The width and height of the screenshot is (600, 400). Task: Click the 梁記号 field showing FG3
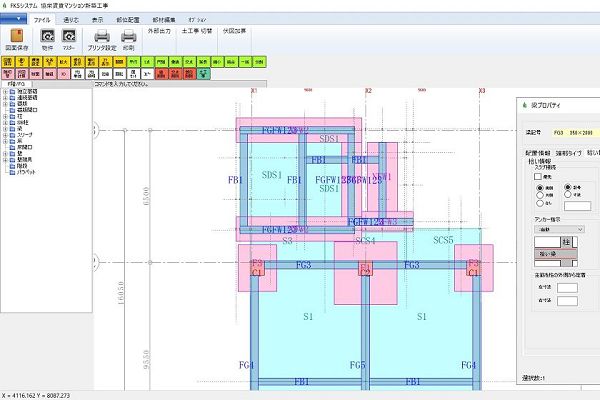point(575,132)
